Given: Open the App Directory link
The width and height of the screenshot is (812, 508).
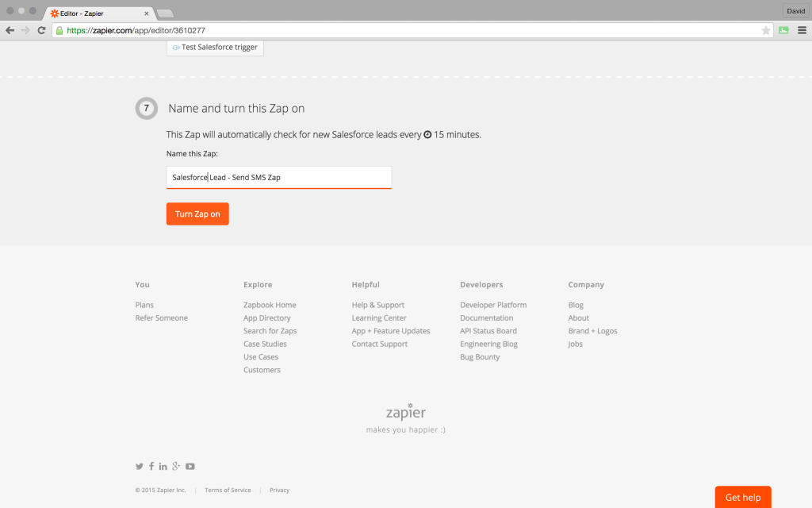Looking at the screenshot, I should 267,317.
